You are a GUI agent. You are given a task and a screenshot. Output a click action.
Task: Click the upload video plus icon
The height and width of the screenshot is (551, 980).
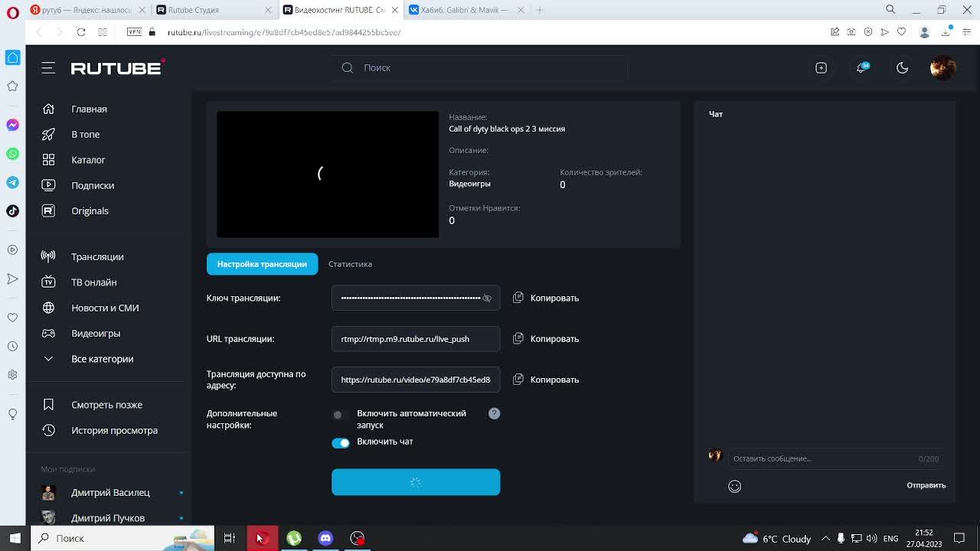[821, 67]
